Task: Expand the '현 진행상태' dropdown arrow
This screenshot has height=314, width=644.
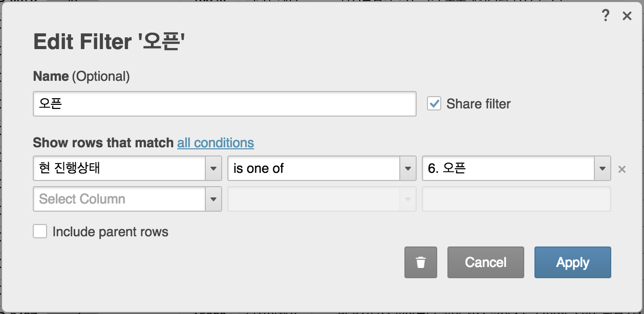Action: [x=213, y=169]
